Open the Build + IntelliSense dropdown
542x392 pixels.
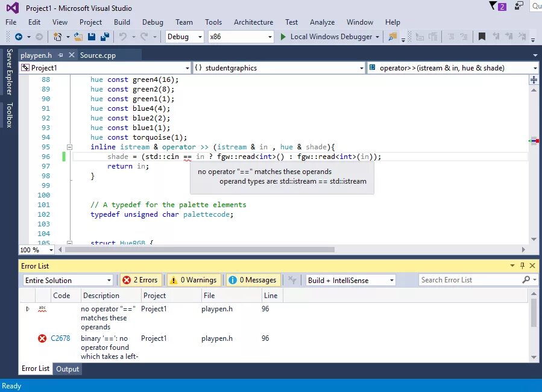click(350, 280)
